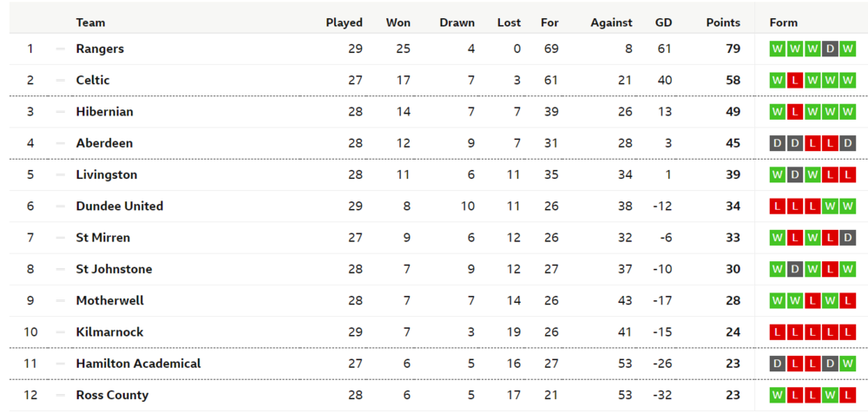Click the Points column header
Screen dimensions: 868x420
click(723, 23)
